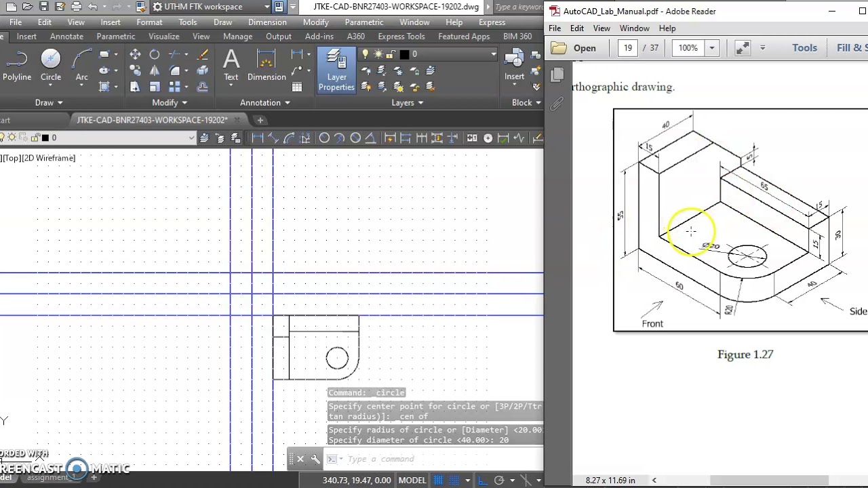Click the Open button in Adobe Reader

click(575, 48)
